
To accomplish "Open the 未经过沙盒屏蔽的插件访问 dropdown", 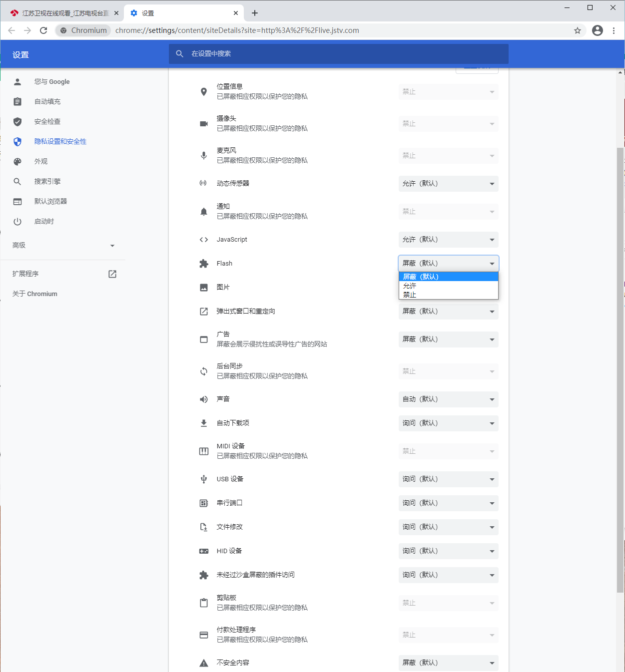I will click(x=449, y=575).
